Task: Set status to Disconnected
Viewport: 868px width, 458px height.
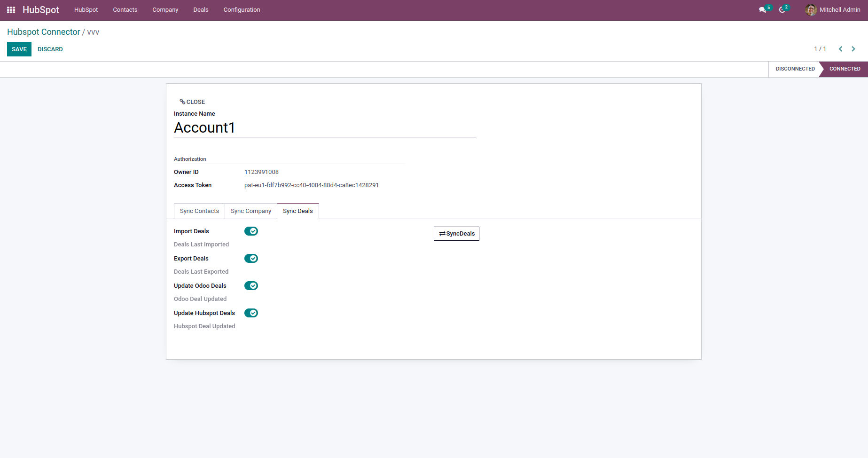Action: tap(795, 69)
